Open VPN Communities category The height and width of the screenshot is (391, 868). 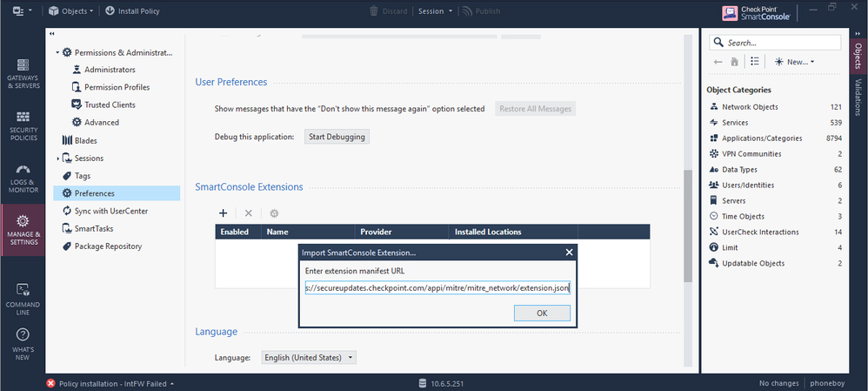click(775, 153)
